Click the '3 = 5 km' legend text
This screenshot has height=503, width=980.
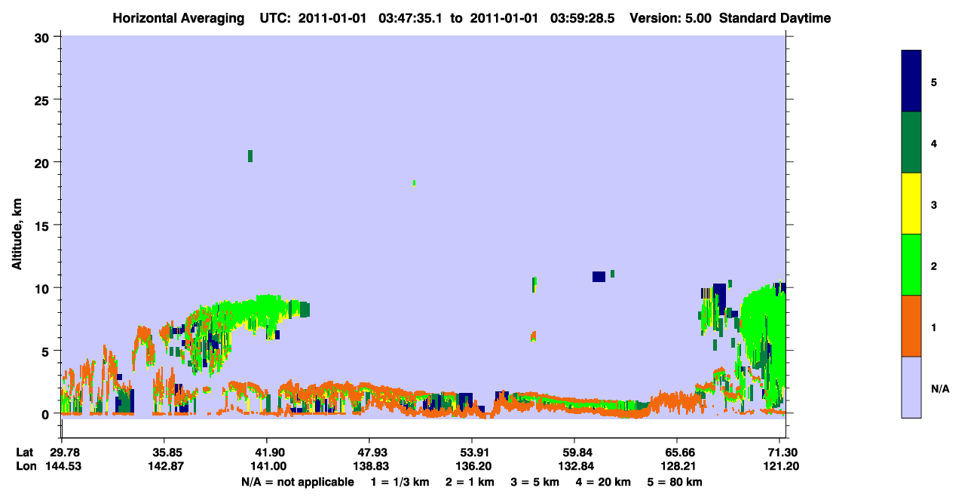click(534, 482)
